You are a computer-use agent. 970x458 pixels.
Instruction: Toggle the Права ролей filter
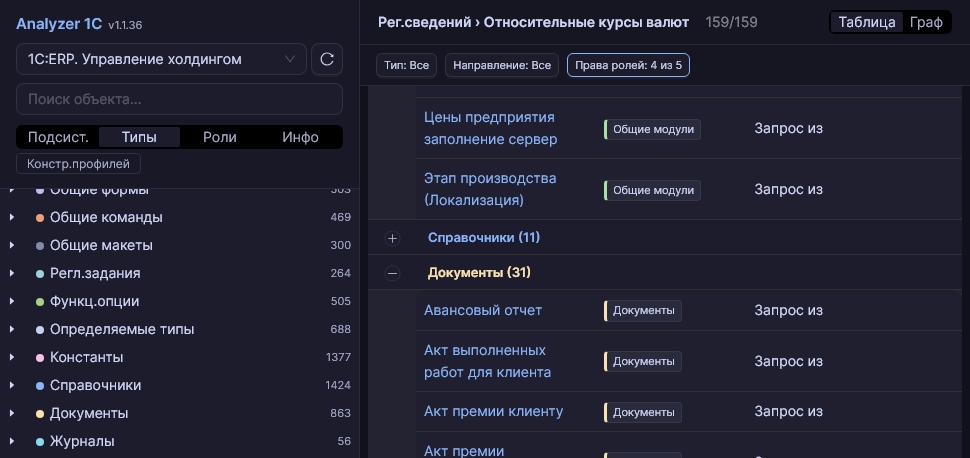pos(628,66)
